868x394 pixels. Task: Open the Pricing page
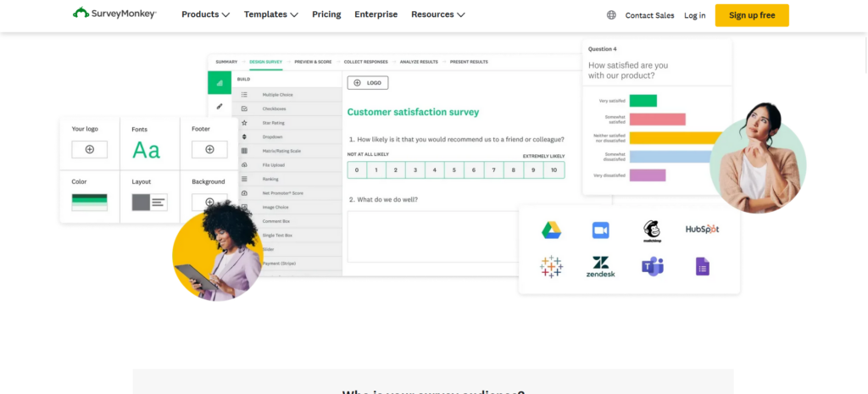pos(326,14)
